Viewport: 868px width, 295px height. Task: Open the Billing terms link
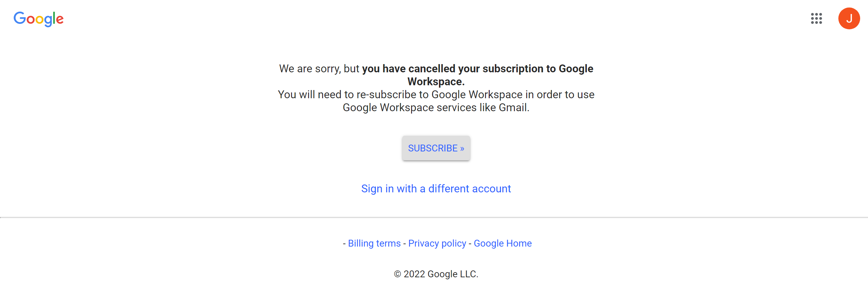coord(374,244)
